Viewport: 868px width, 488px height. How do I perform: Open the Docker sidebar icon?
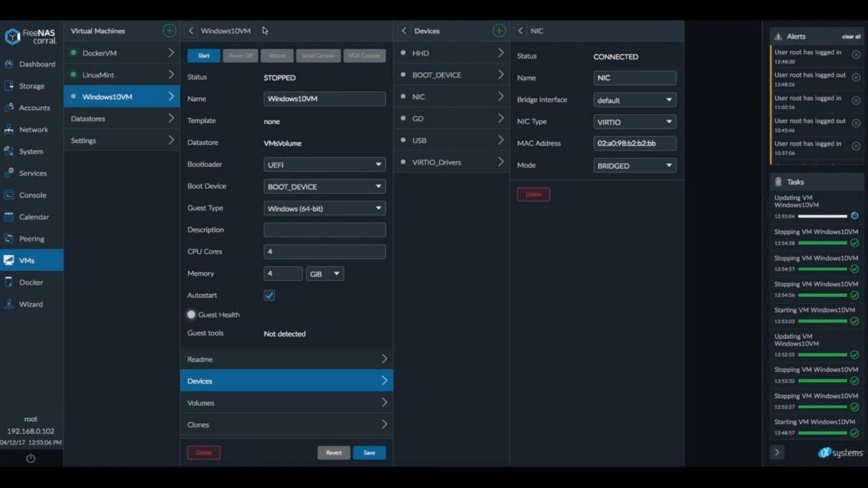coord(9,282)
